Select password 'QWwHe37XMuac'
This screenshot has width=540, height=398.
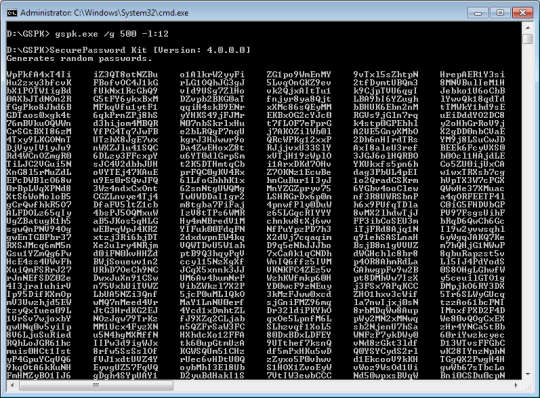coord(472,188)
